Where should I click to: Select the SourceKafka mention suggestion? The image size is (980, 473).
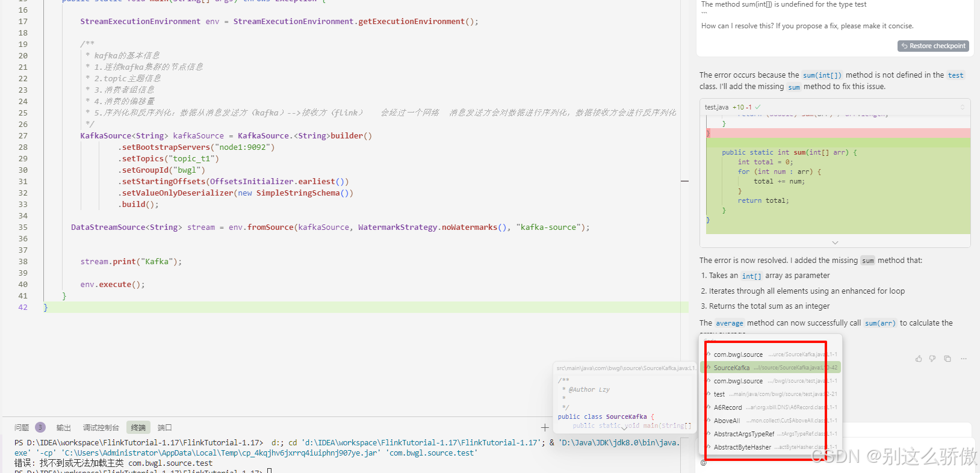click(772, 367)
